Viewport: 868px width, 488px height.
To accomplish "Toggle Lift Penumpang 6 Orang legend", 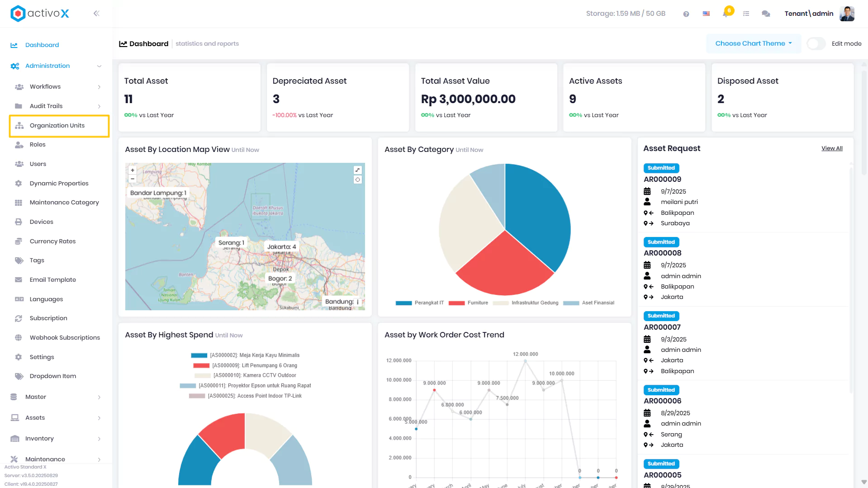I will click(x=245, y=365).
